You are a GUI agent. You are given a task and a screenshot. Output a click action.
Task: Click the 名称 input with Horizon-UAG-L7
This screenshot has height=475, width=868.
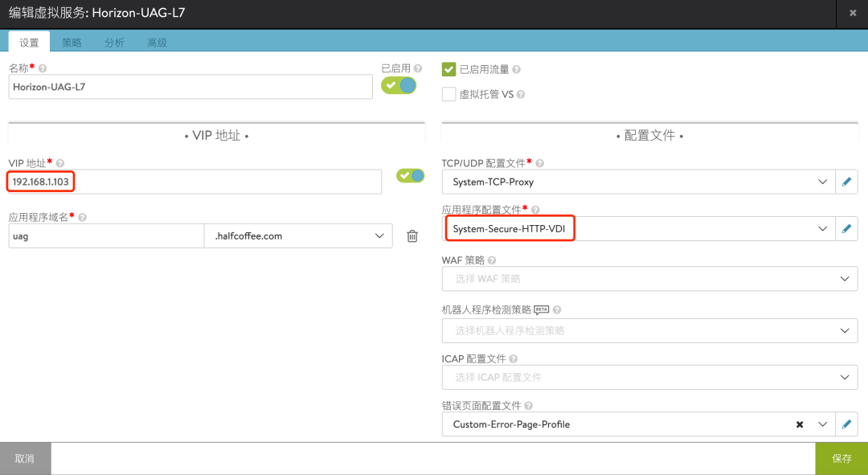(190, 87)
